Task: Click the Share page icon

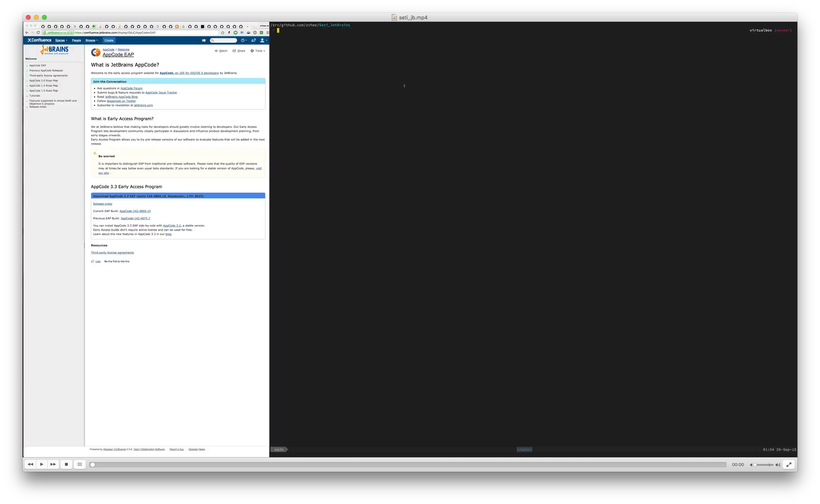Action: point(234,51)
